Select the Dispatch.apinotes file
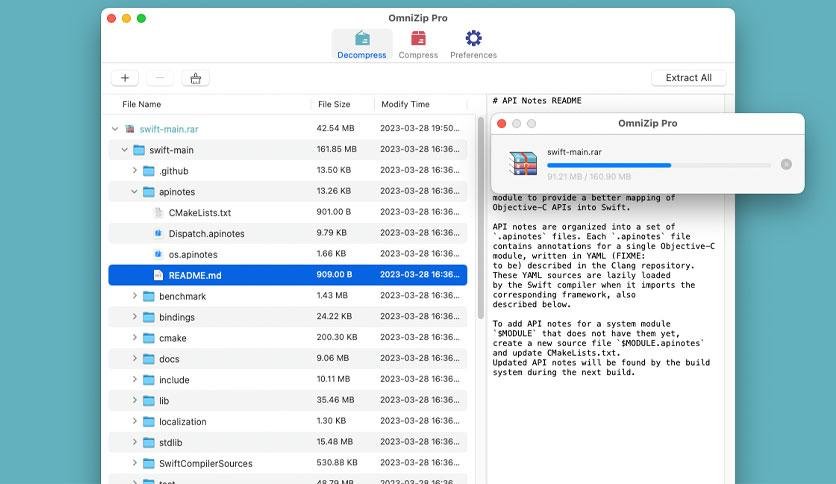Screen dimensions: 836x484 pyautogui.click(x=288, y=233)
